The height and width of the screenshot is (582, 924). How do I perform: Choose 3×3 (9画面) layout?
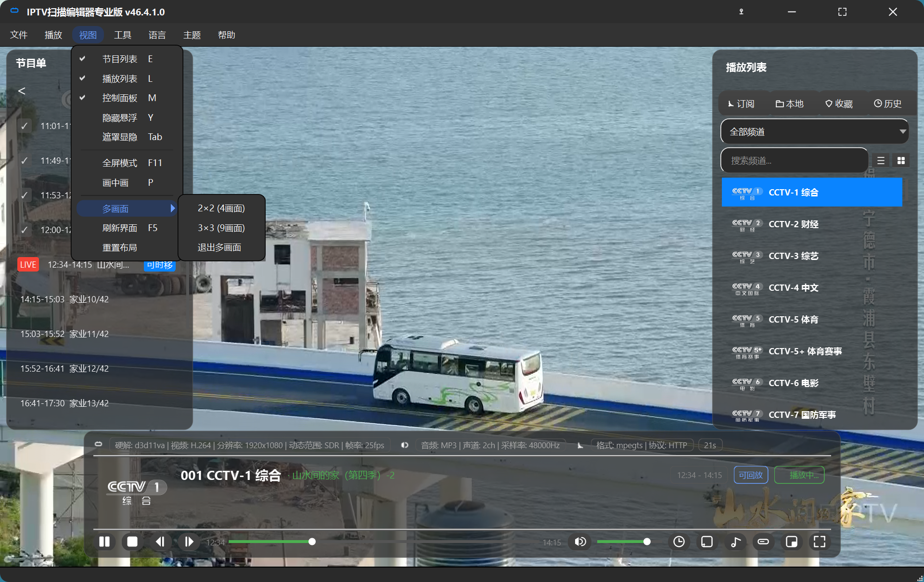click(221, 228)
